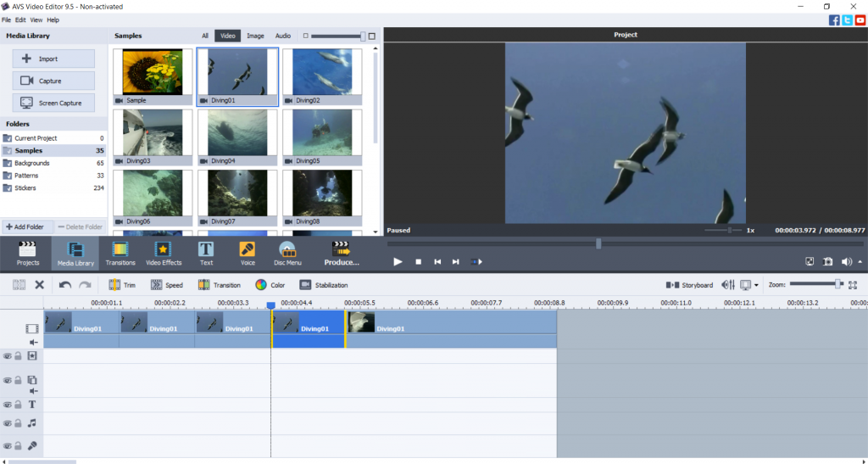868x464 pixels.
Task: Select the Backgrounds folder
Action: (32, 163)
